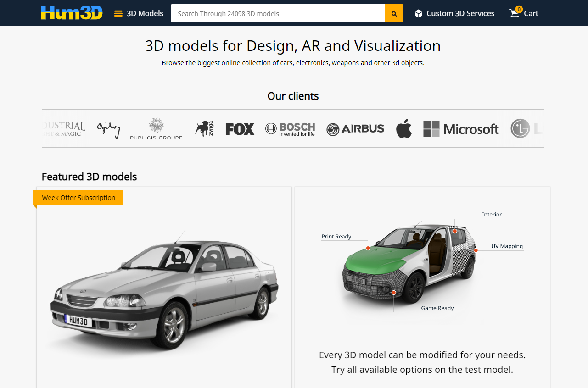Click the FOX client logo
Viewport: 588px width, 388px height.
pos(240,129)
